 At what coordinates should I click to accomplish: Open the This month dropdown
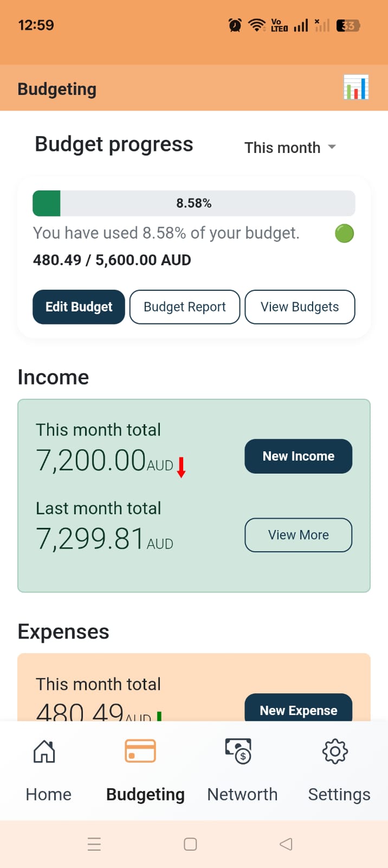[x=290, y=147]
